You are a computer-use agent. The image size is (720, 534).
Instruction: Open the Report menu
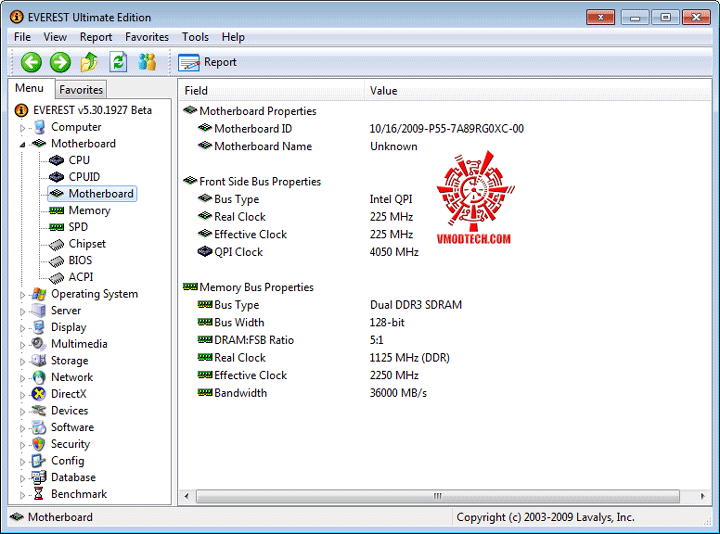click(96, 37)
